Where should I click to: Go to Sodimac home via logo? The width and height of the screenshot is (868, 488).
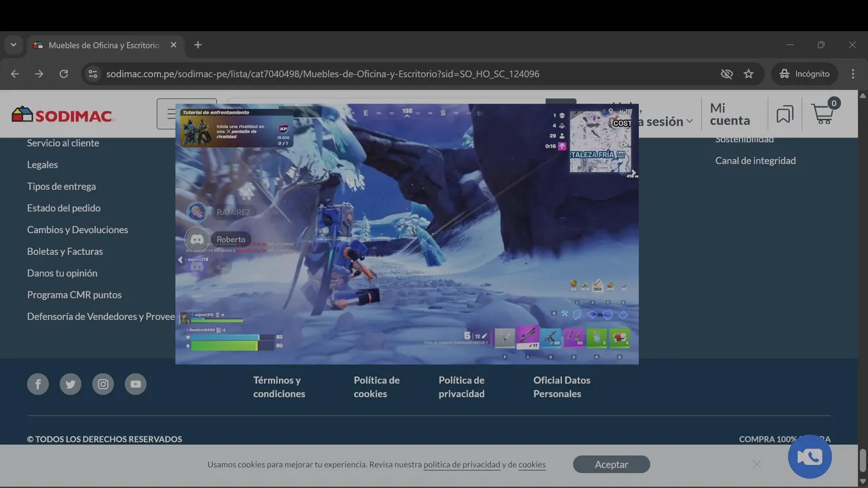(x=62, y=115)
